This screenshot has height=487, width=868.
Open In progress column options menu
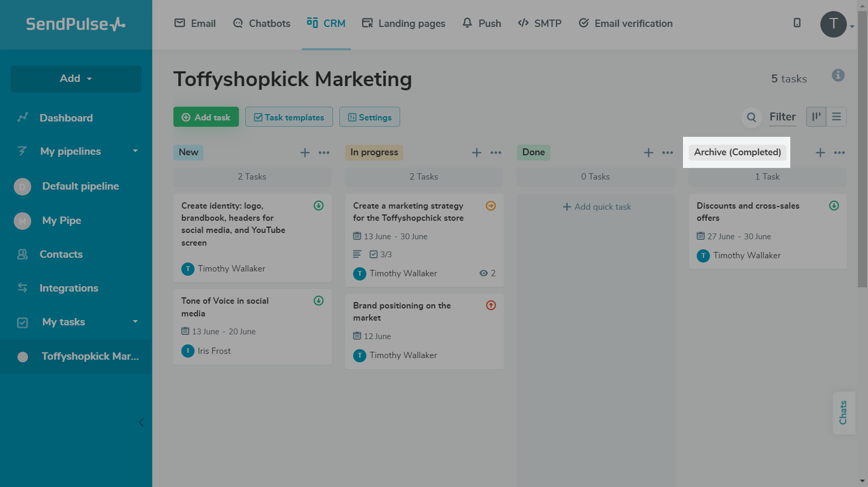pyautogui.click(x=495, y=153)
